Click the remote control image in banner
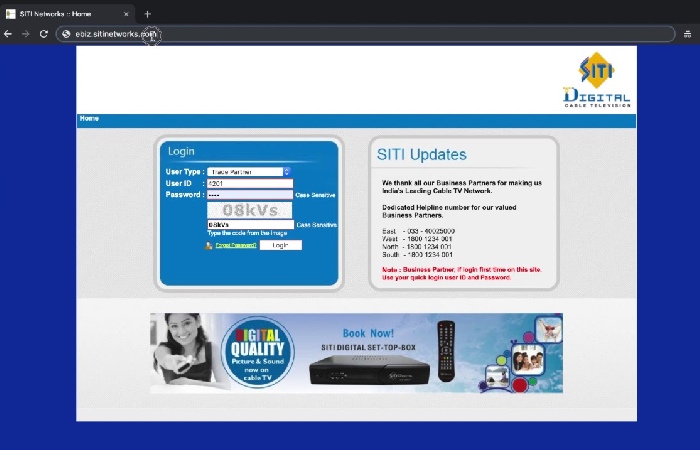The image size is (700, 450). coord(446,351)
